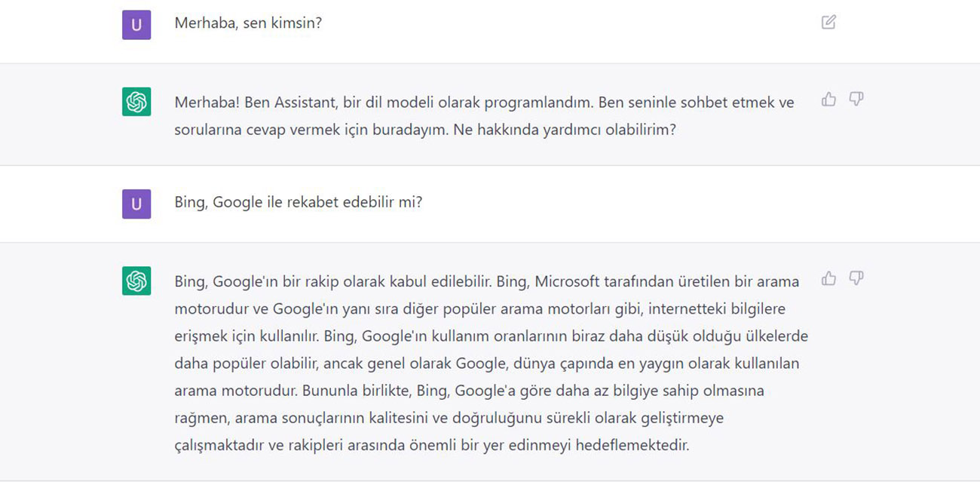The height and width of the screenshot is (497, 980).
Task: Click user avatar beside the Bing question
Action: point(136,204)
